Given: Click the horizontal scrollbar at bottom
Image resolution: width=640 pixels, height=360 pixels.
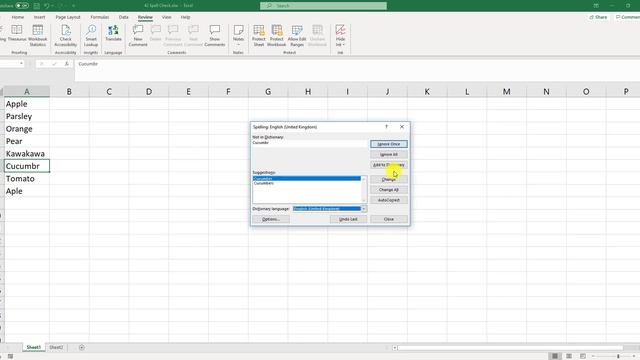Looking at the screenshot, I should [510, 348].
